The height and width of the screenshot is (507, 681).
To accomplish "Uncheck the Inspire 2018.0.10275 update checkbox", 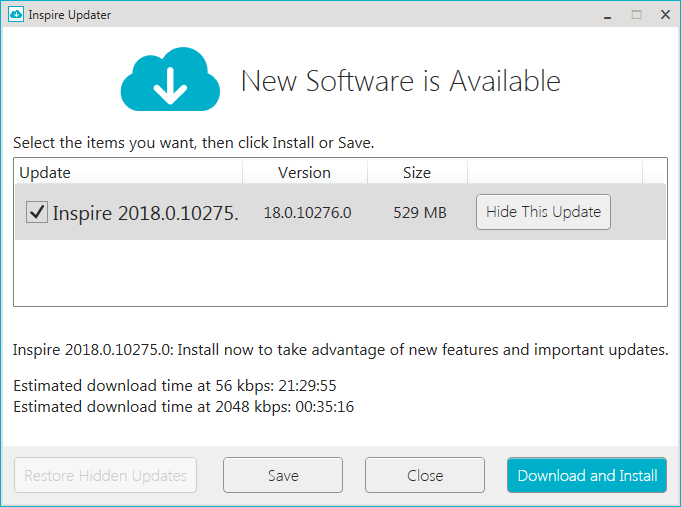I will tap(37, 212).
